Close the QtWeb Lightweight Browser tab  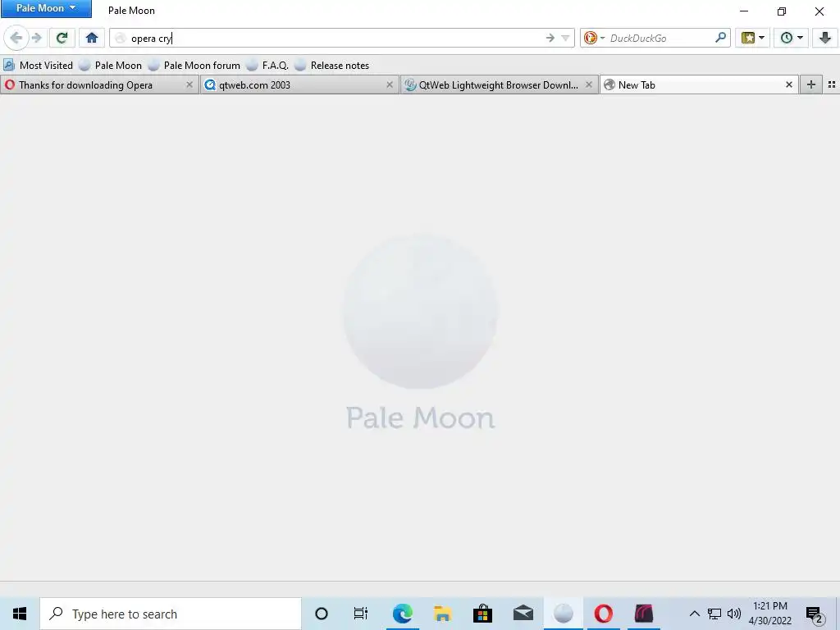[589, 84]
